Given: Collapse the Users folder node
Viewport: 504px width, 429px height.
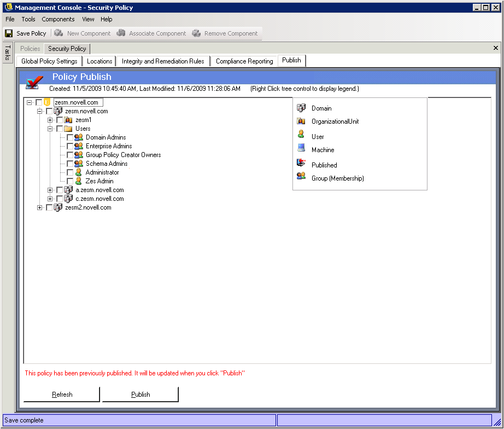Looking at the screenshot, I should pyautogui.click(x=50, y=129).
